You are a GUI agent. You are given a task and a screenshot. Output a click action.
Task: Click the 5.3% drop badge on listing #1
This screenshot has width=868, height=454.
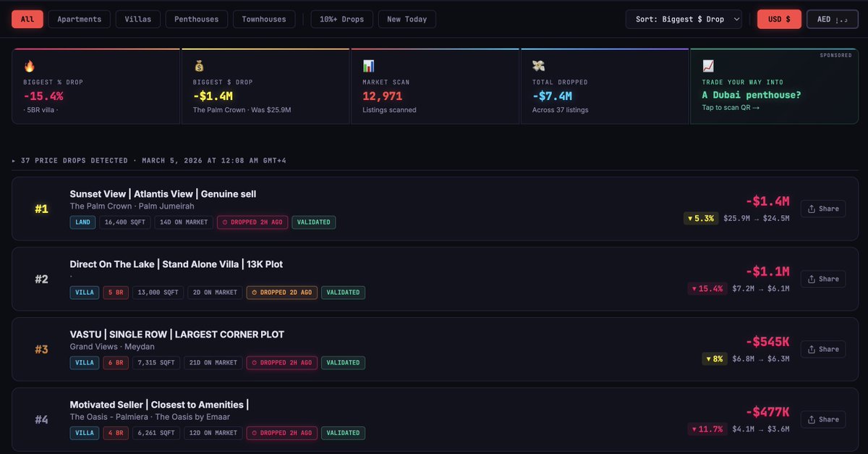tap(701, 218)
